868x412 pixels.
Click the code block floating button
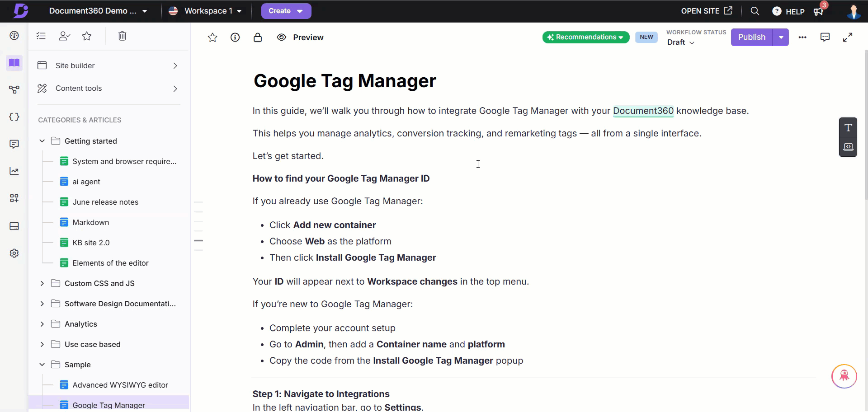(848, 147)
